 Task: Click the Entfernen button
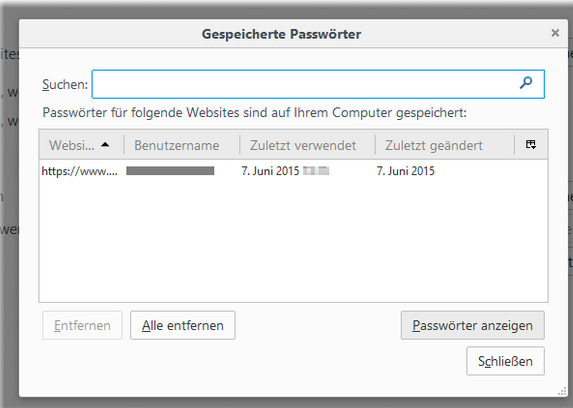tap(82, 325)
